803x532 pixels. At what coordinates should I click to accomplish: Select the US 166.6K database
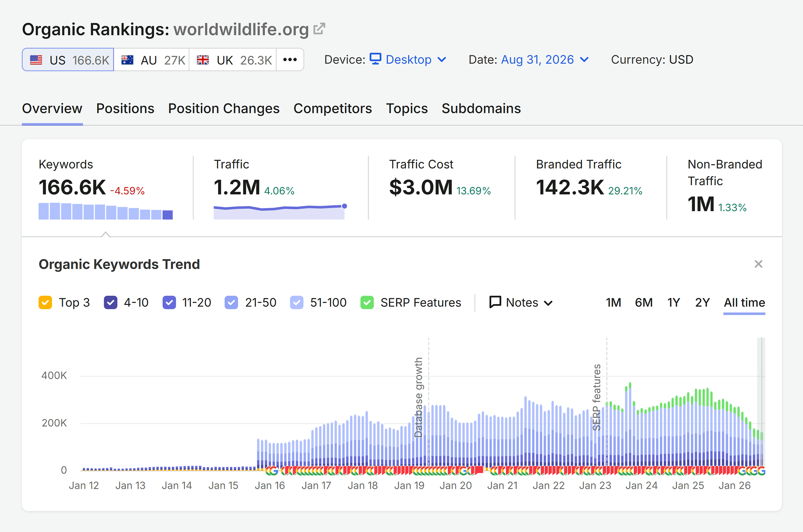click(x=68, y=60)
